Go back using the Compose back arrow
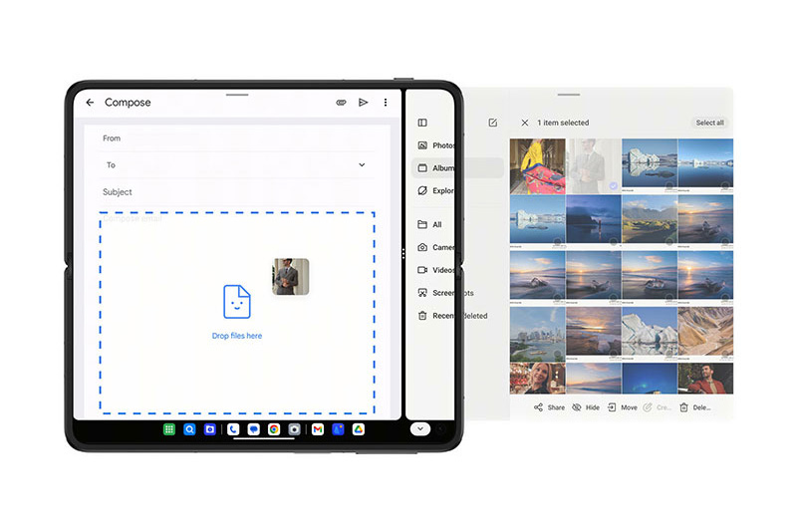The width and height of the screenshot is (797, 532). tap(90, 103)
